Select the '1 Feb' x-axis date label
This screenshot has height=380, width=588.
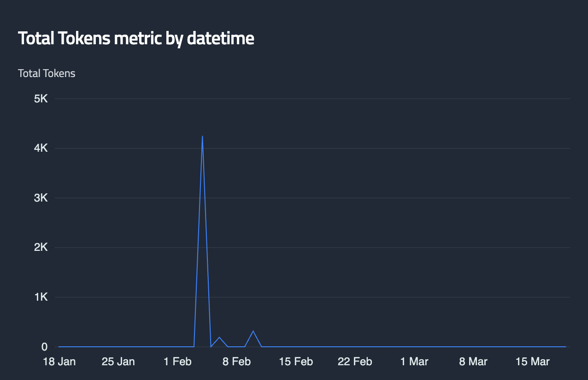click(x=177, y=362)
